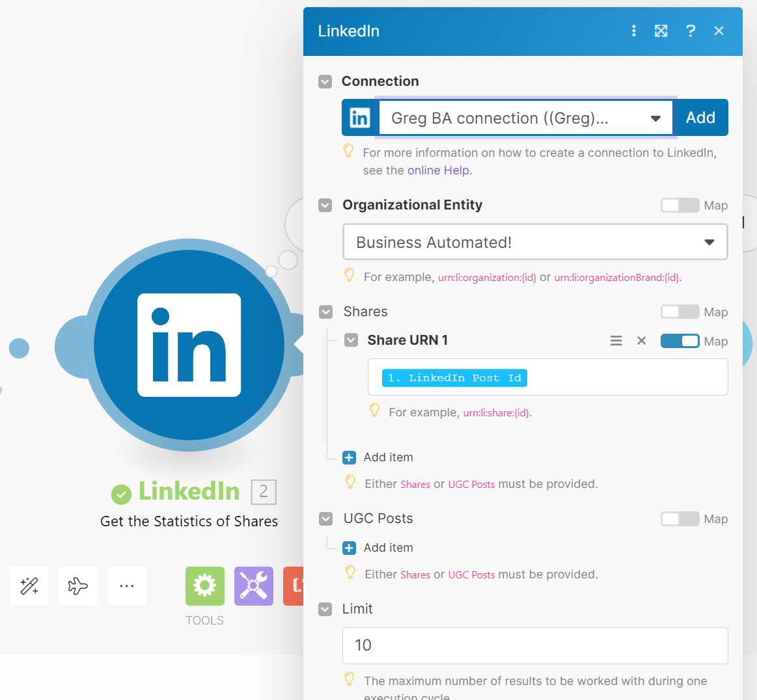Click the TOOLS label under the gear

click(x=204, y=621)
